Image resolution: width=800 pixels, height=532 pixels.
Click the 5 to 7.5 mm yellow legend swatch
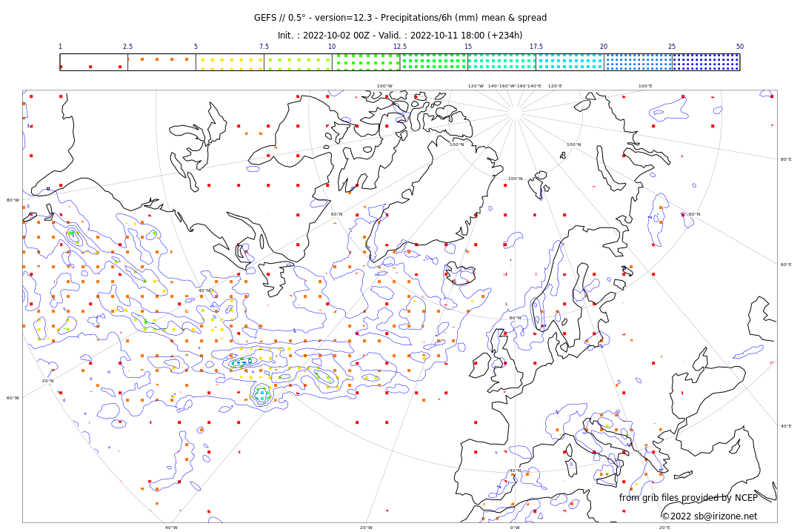(230, 62)
